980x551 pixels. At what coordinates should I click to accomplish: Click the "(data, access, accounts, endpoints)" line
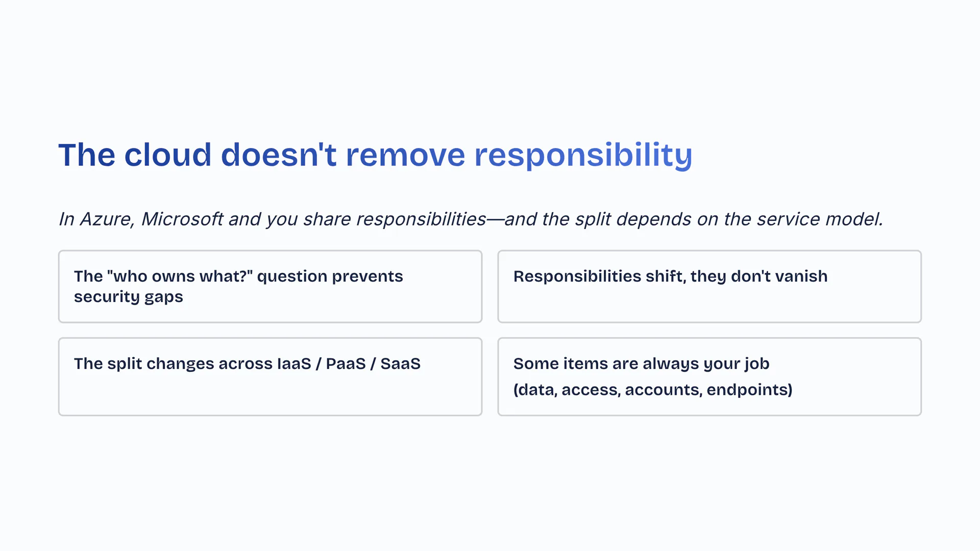(x=653, y=390)
